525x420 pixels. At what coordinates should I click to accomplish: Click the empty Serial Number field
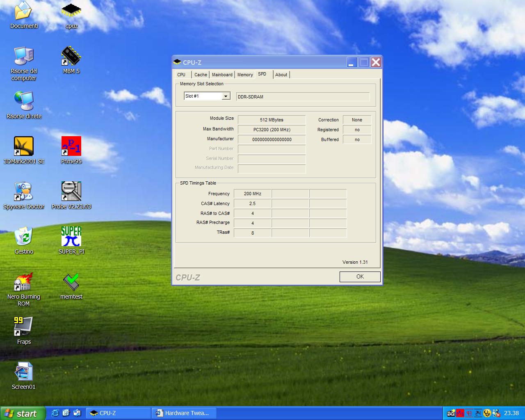click(x=272, y=159)
